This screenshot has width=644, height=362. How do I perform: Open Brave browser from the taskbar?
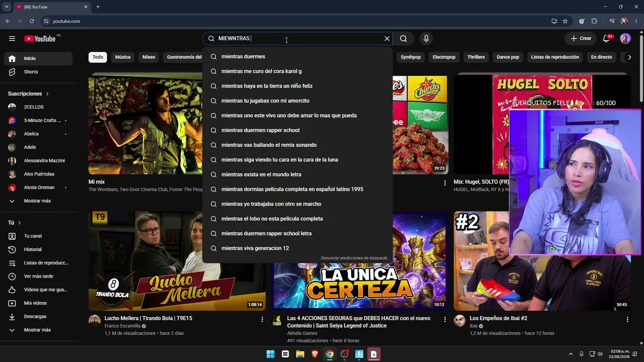tap(315, 354)
